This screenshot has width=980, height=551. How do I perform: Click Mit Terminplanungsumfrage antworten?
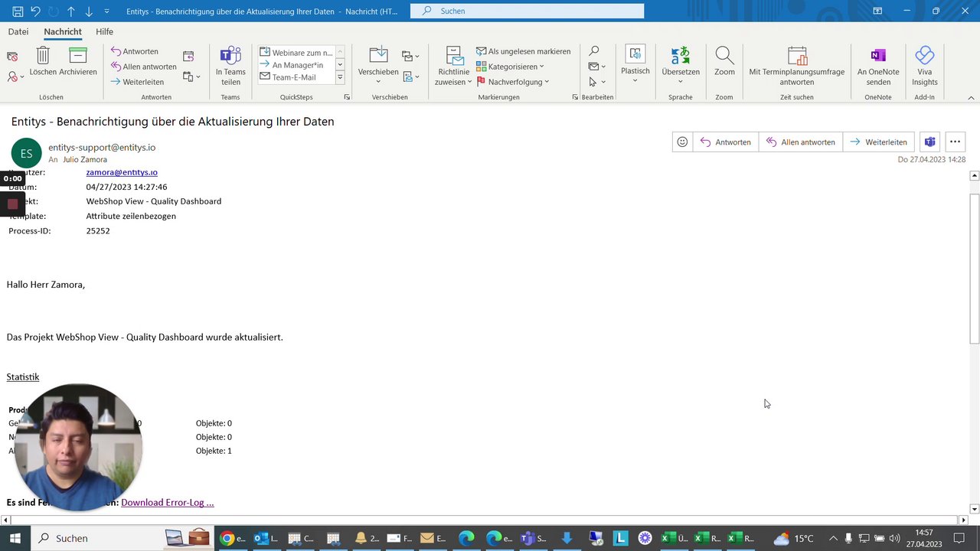click(x=797, y=66)
